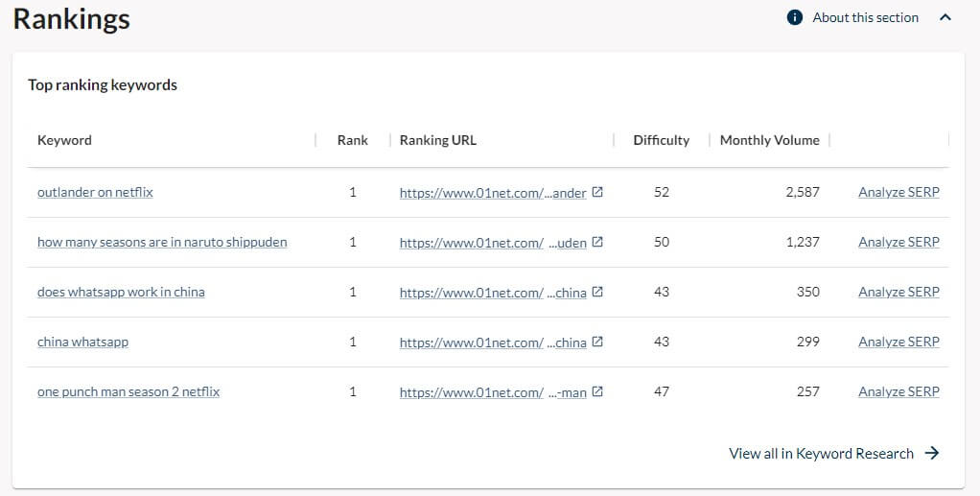Select monthly volume 350

[x=808, y=292]
